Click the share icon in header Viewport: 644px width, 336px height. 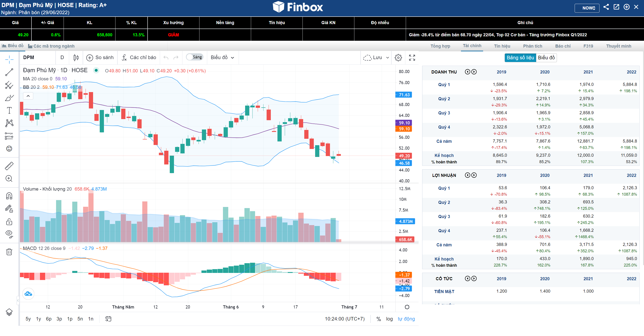coord(606,7)
